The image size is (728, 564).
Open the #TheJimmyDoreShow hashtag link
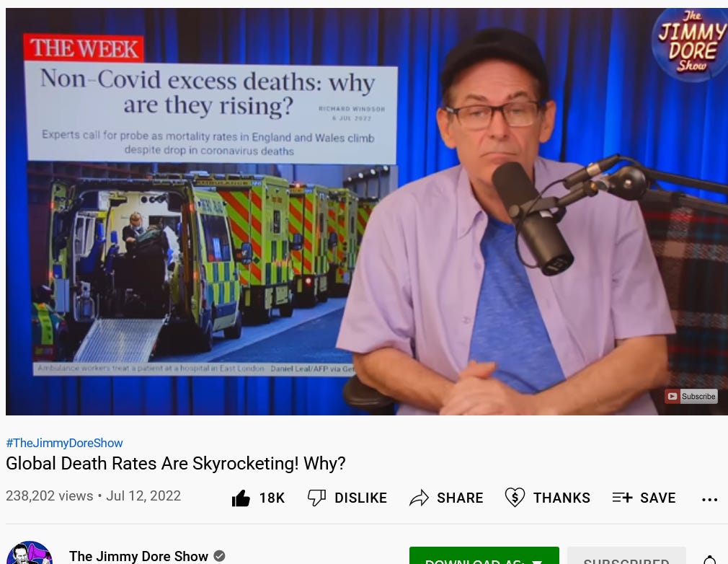64,443
